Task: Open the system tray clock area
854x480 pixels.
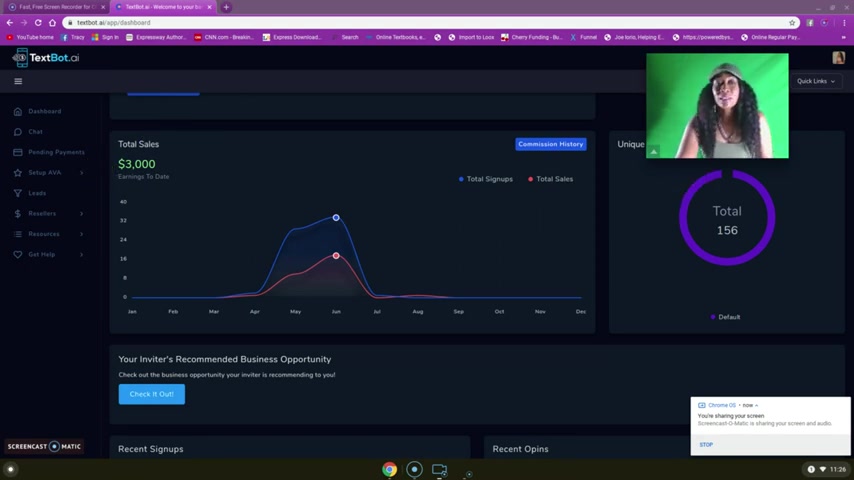Action: pos(827,469)
